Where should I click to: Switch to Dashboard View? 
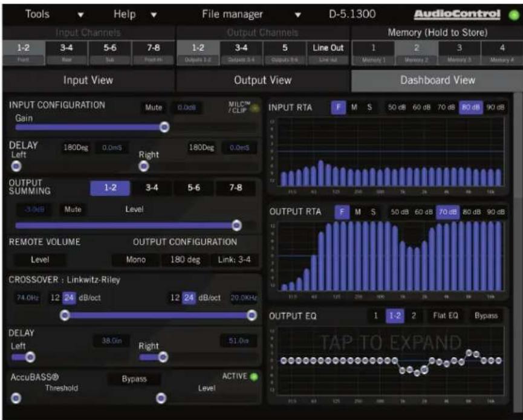(437, 80)
